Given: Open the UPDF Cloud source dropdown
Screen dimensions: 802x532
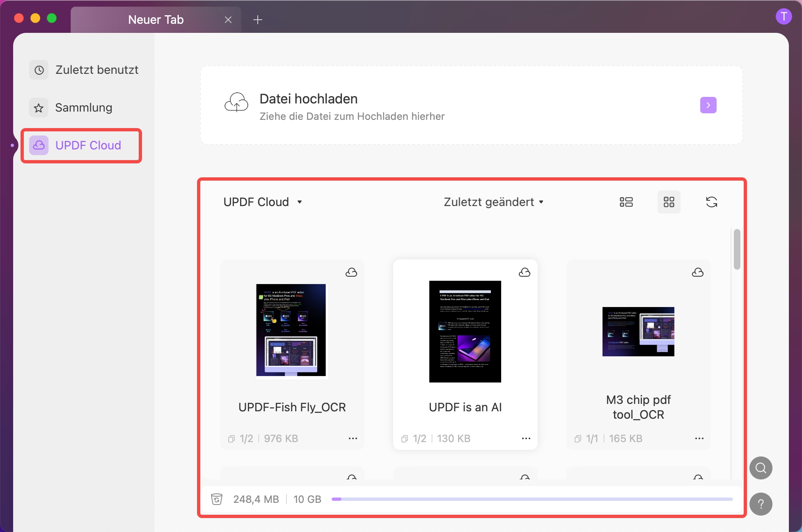Looking at the screenshot, I should coord(263,202).
